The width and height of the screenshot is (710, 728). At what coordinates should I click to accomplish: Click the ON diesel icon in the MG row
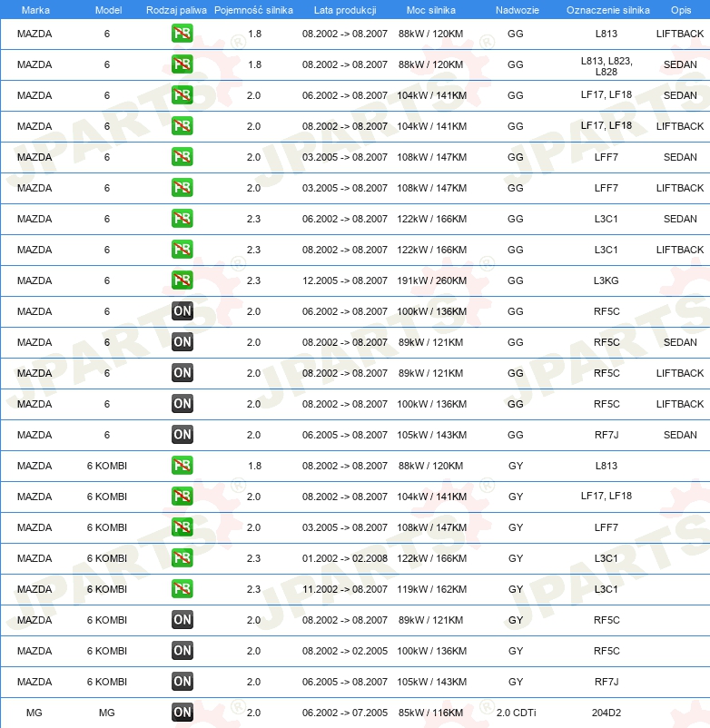pos(182,713)
